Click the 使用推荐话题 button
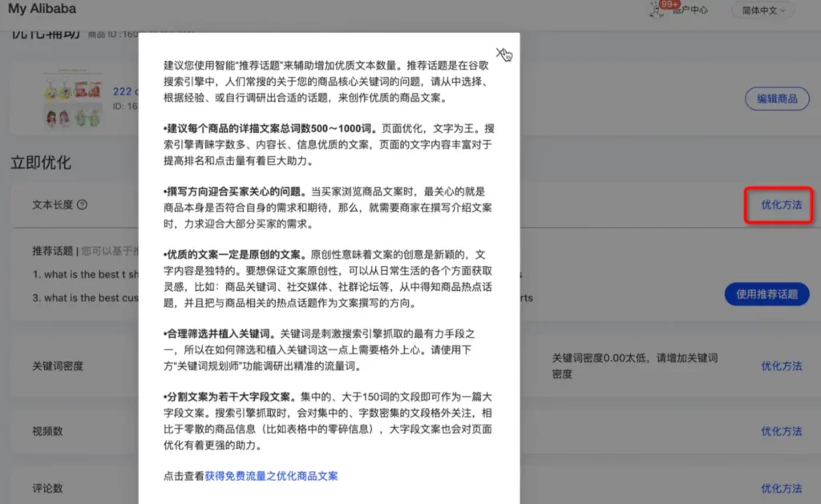The image size is (821, 504). 766,294
